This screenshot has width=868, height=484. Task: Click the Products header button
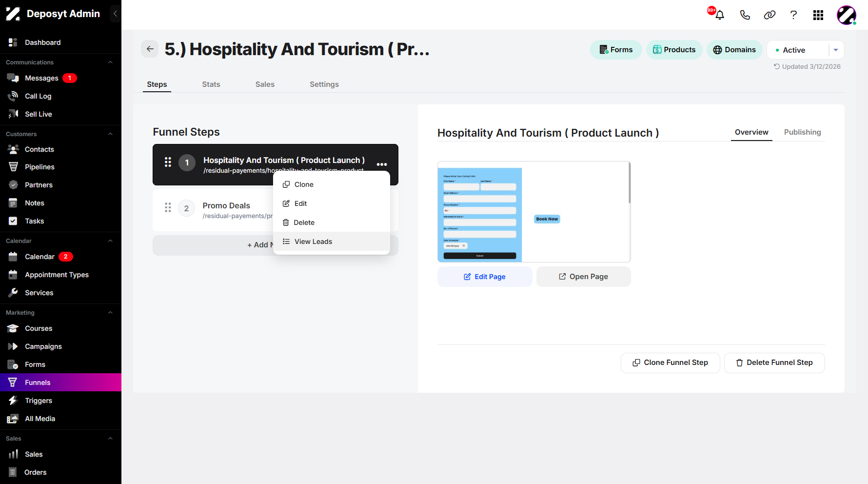point(674,50)
